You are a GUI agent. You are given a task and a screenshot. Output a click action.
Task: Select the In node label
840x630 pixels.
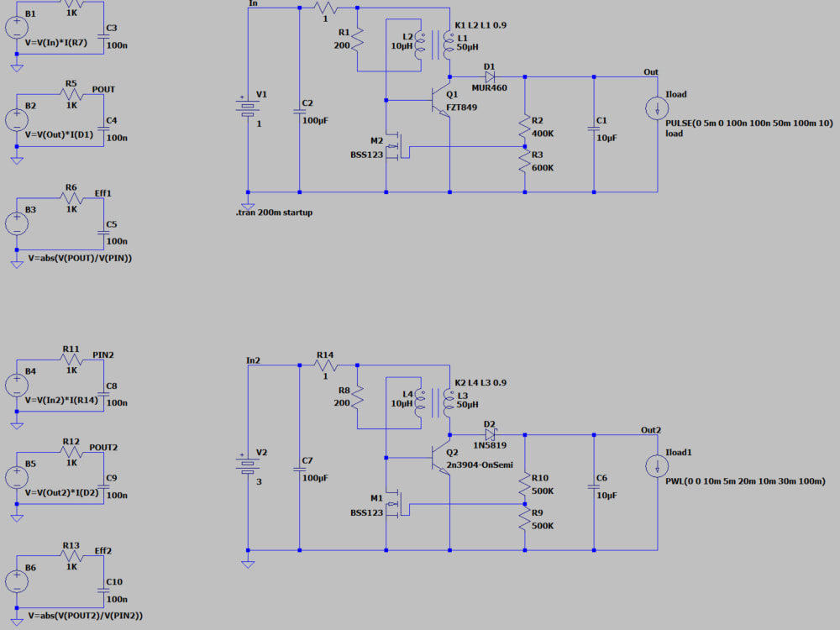[252, 4]
